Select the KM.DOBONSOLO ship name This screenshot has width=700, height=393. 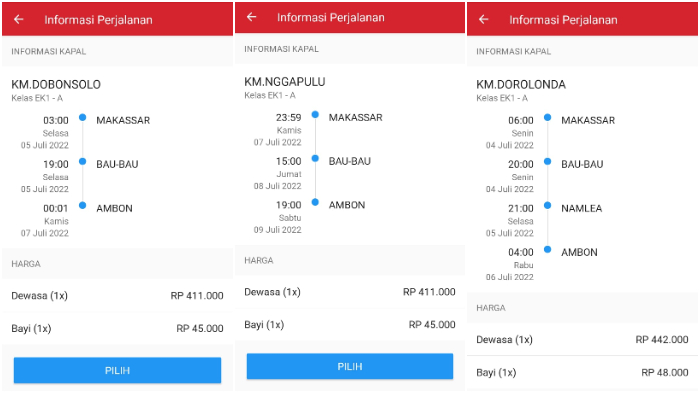point(56,84)
